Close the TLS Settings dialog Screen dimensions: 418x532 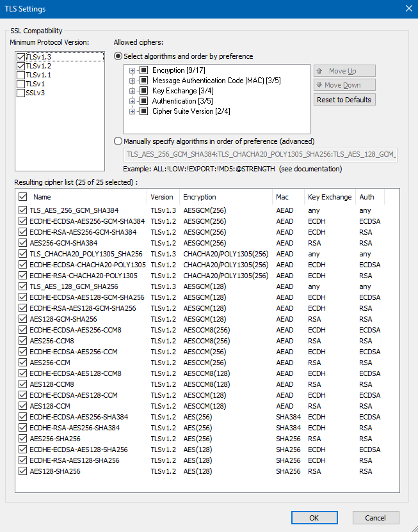[408, 8]
